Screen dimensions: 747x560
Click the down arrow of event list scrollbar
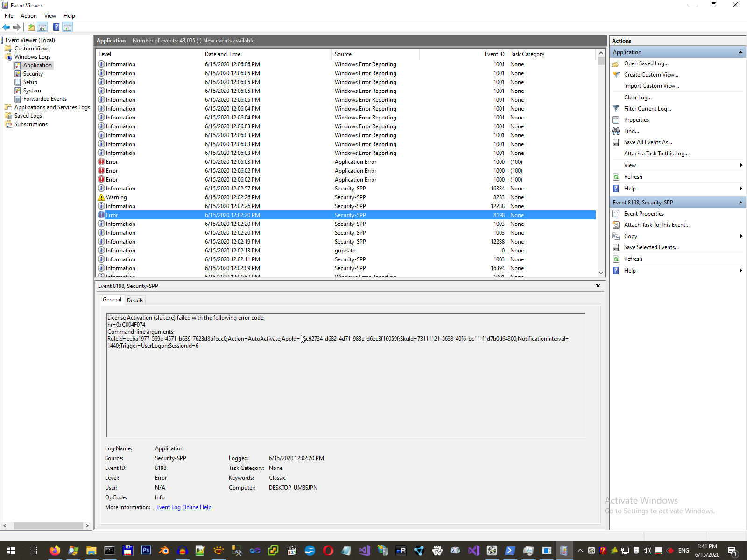tap(601, 273)
